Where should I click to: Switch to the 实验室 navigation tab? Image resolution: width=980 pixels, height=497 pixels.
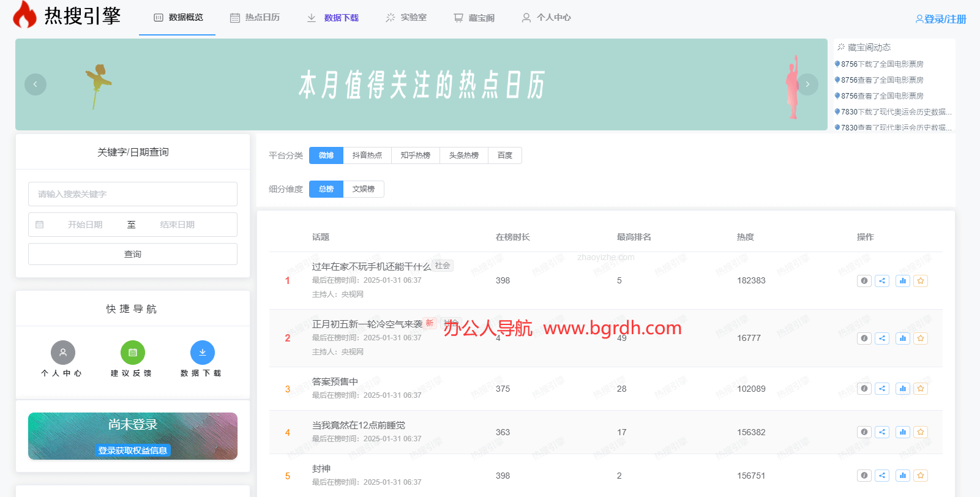pos(406,18)
